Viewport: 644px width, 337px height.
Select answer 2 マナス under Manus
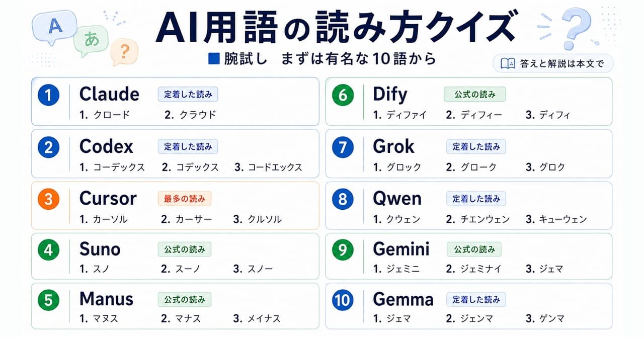(181, 318)
